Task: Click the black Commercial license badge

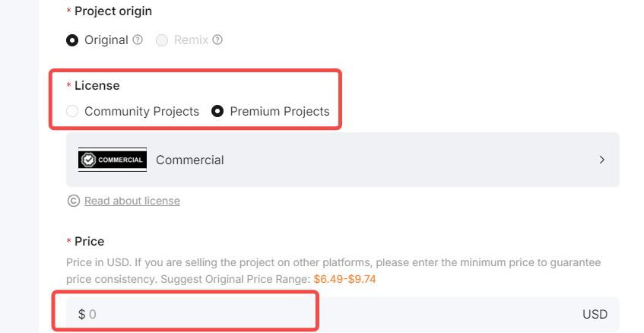Action: click(112, 160)
